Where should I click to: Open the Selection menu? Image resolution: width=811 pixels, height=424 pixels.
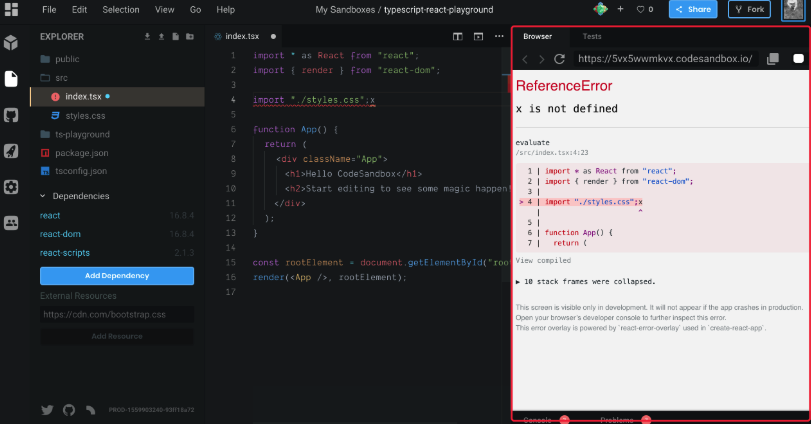121,9
